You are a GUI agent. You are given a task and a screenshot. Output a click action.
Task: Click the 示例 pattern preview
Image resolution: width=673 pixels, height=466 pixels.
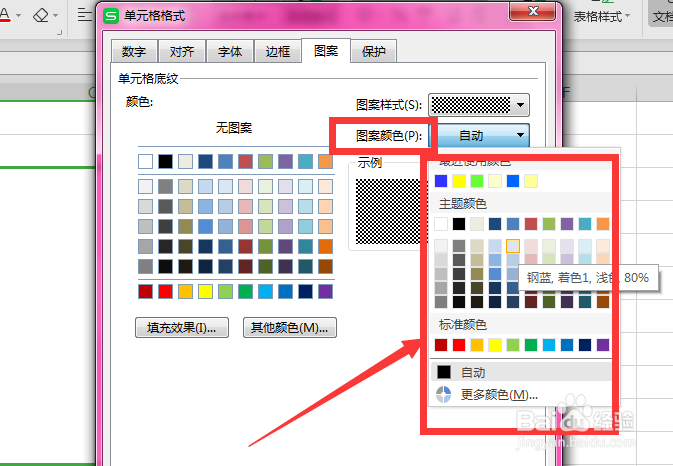click(388, 212)
